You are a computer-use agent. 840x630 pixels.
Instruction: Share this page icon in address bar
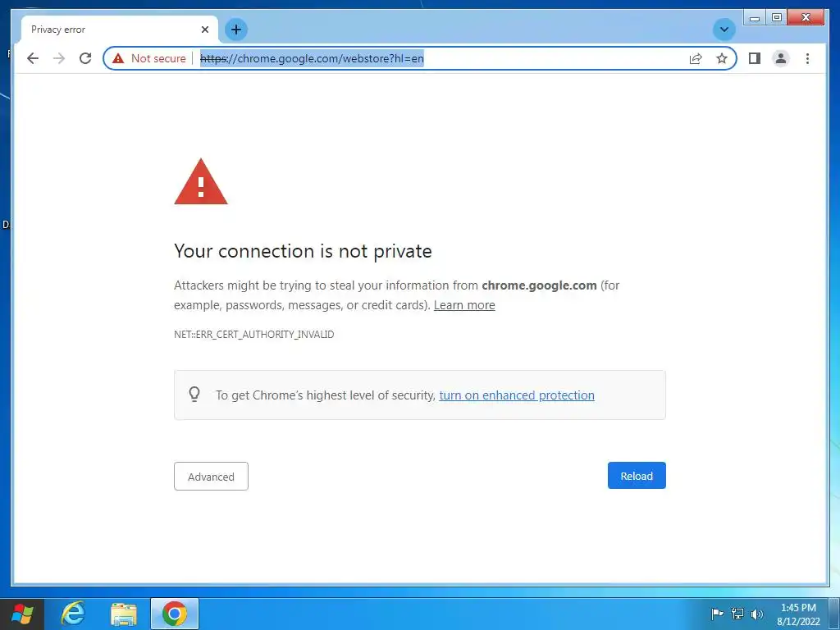[x=696, y=58]
